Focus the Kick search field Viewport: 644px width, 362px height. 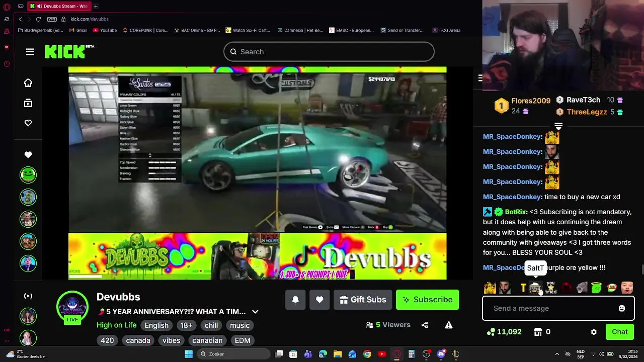329,52
